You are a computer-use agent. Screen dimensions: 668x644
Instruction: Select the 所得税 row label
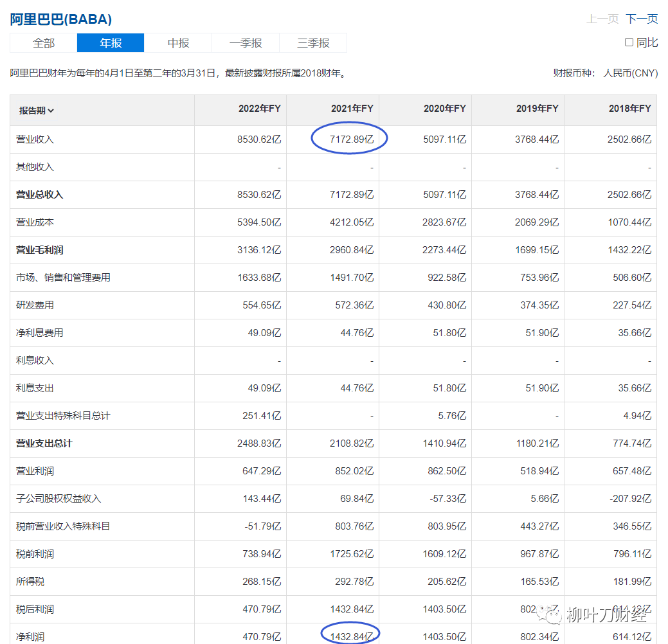click(x=30, y=582)
